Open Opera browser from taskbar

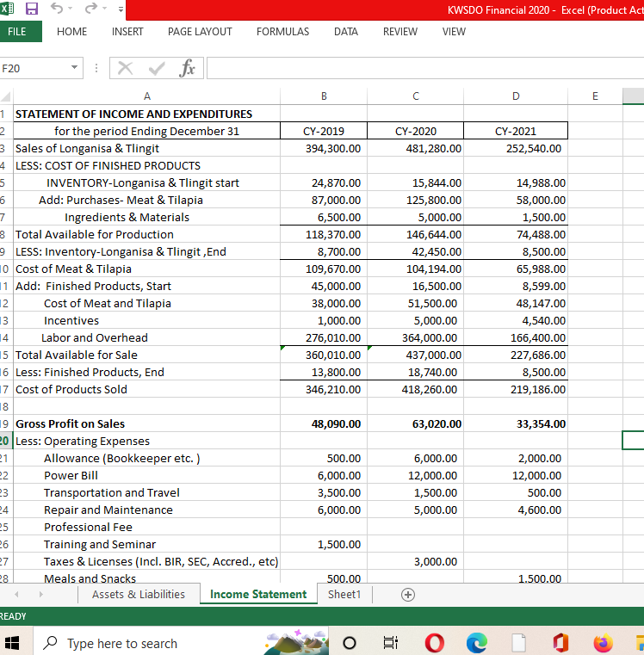433,643
